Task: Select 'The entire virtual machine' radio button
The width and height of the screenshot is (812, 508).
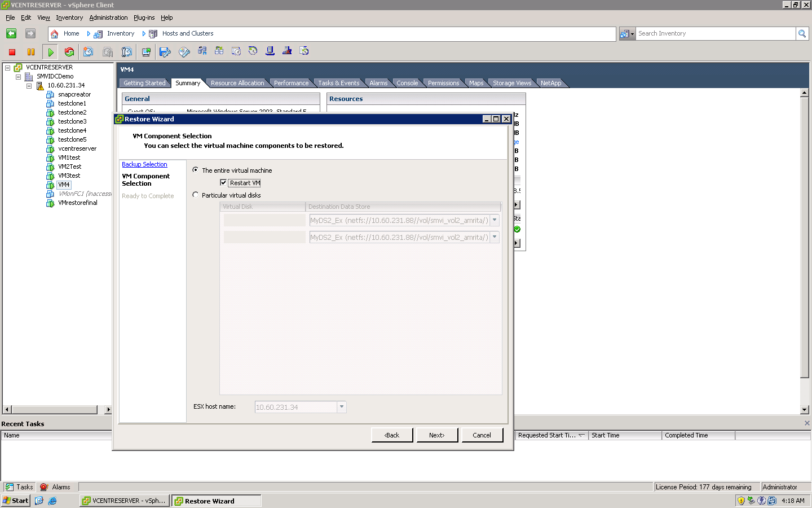Action: (196, 170)
